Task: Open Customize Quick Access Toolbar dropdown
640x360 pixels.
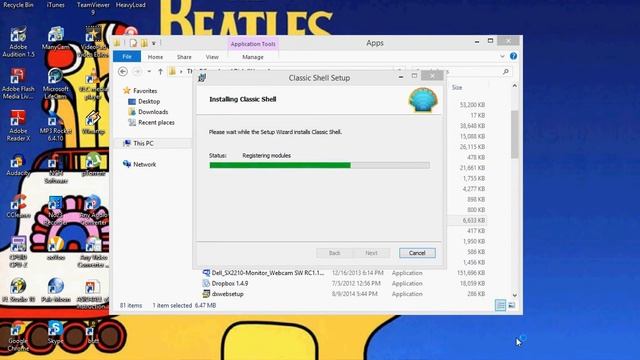Action: (x=154, y=43)
